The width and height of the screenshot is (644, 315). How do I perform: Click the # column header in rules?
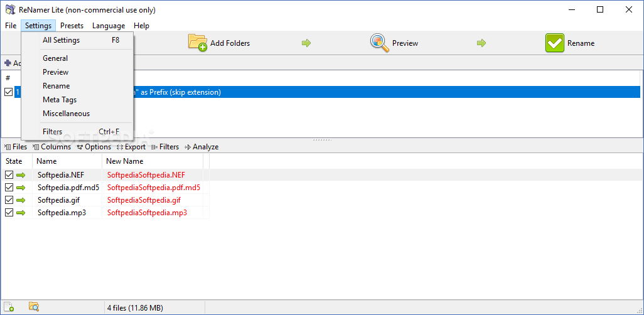(x=8, y=78)
